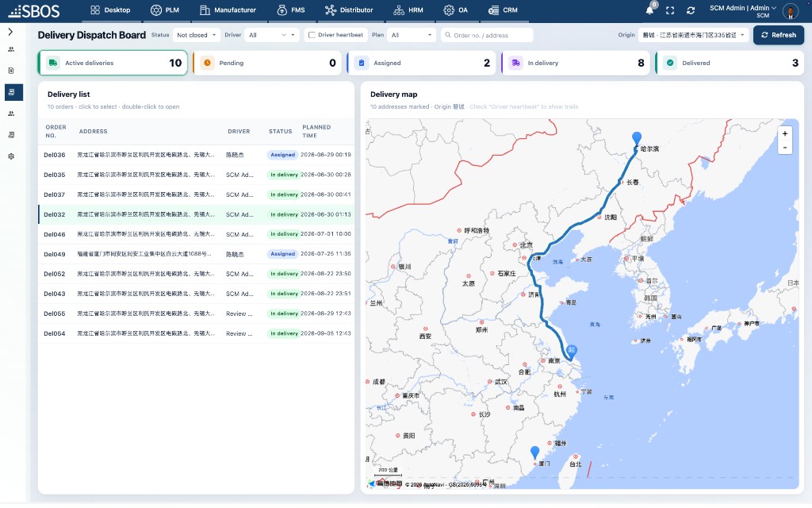Select order Del049 row

pyautogui.click(x=197, y=254)
